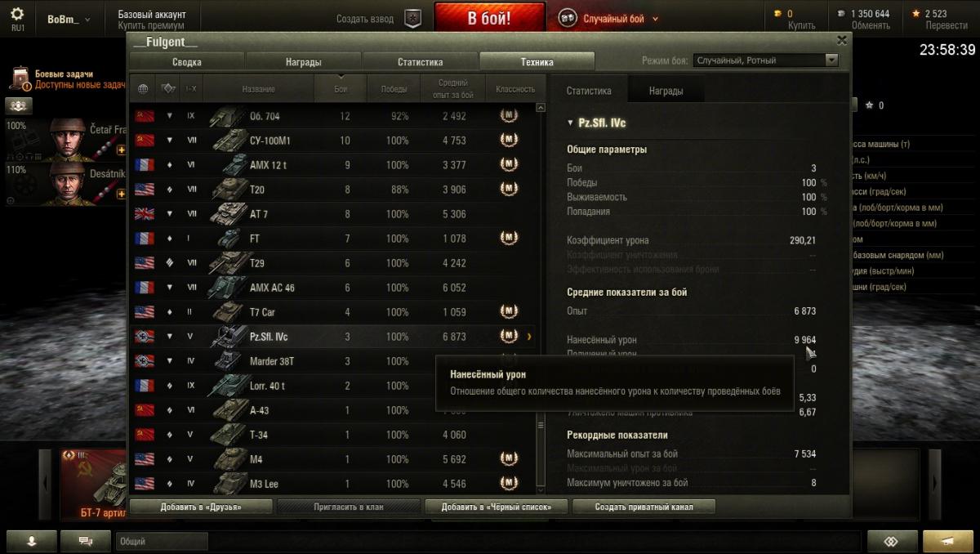Viewport: 980px width, 554px height.
Task: Click the В бой! button
Action: pos(489,19)
